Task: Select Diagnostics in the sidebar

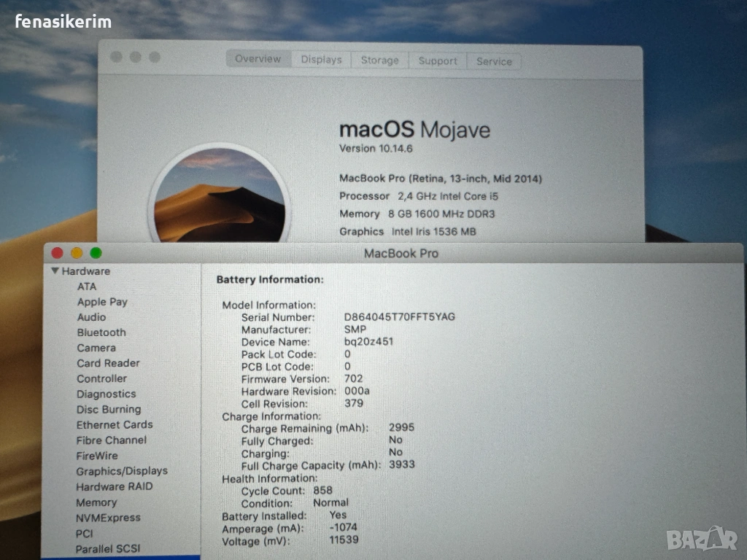Action: (106, 394)
